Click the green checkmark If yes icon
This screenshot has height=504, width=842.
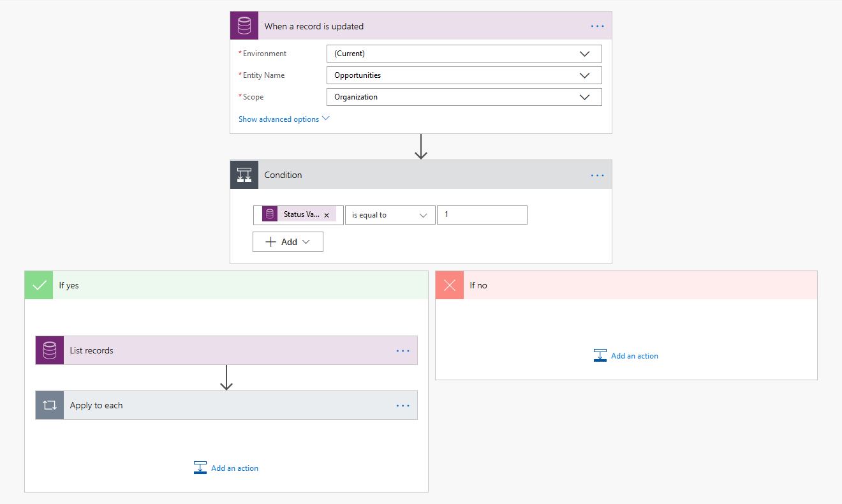pos(39,285)
